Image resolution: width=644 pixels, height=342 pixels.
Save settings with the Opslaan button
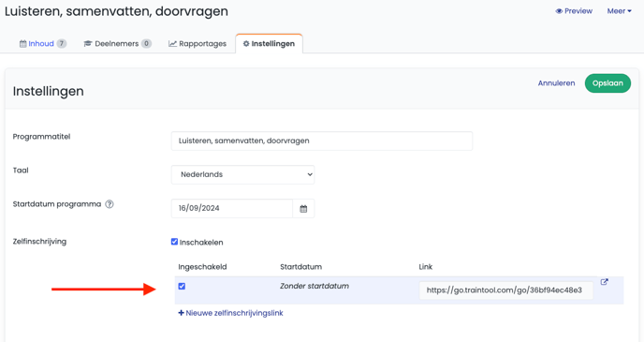(607, 83)
